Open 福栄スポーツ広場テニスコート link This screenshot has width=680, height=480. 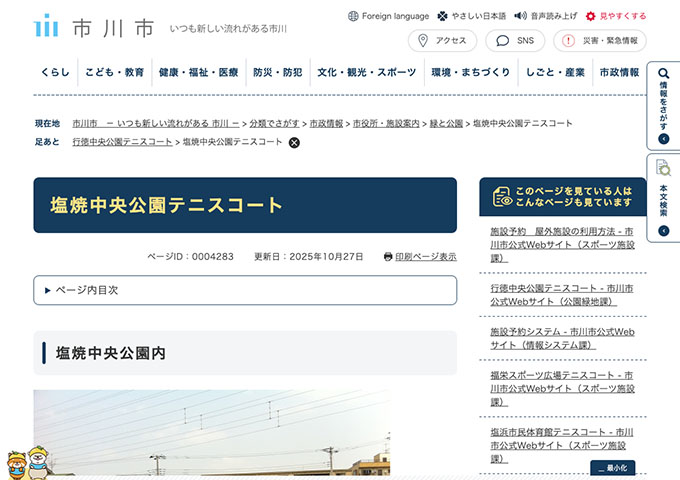coord(562,388)
